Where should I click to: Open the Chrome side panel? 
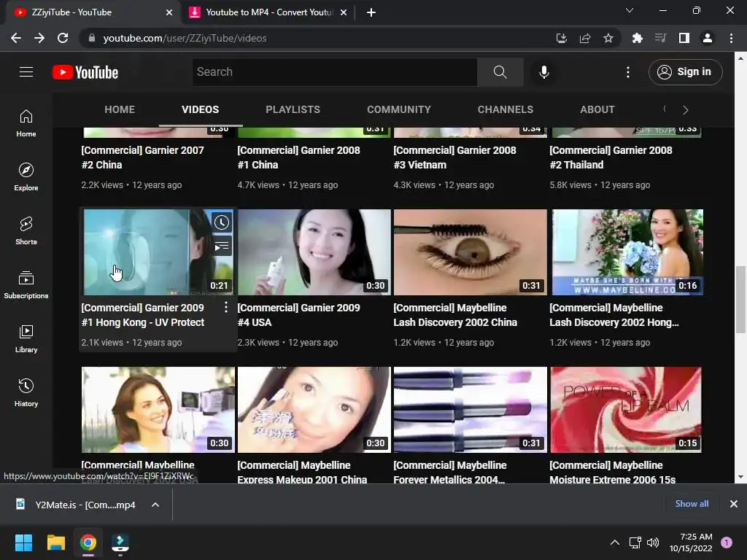tap(684, 38)
